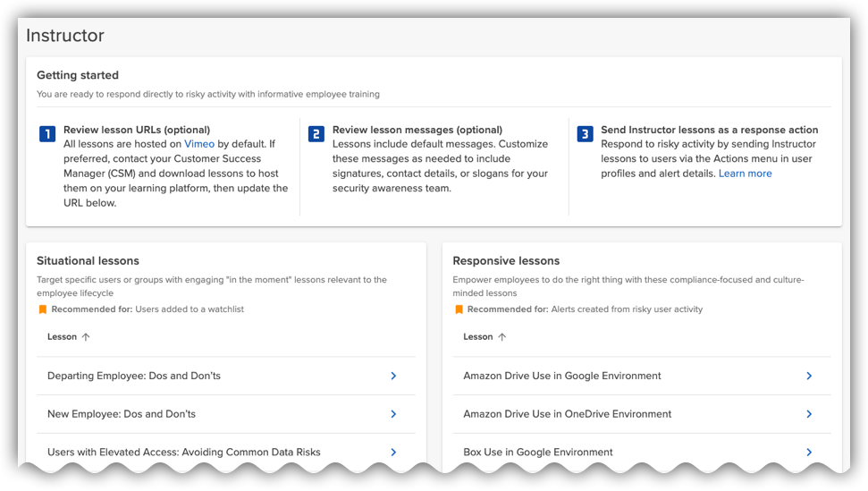This screenshot has width=868, height=491.
Task: Click the step 3 number badge
Action: point(585,134)
